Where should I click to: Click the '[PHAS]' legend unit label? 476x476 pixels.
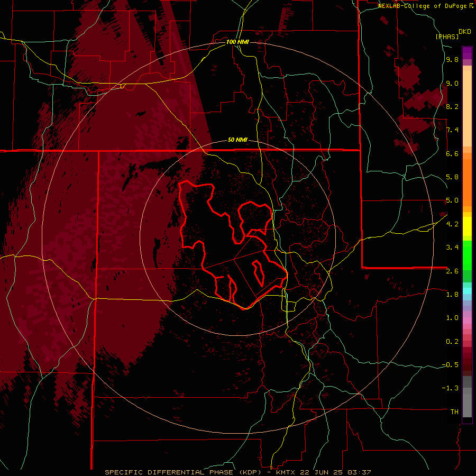[x=447, y=36]
